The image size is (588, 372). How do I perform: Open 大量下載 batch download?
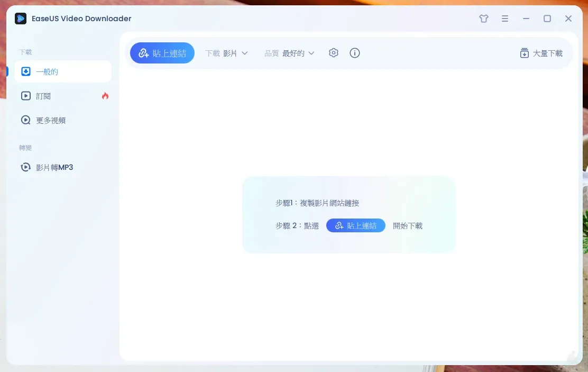pyautogui.click(x=541, y=53)
